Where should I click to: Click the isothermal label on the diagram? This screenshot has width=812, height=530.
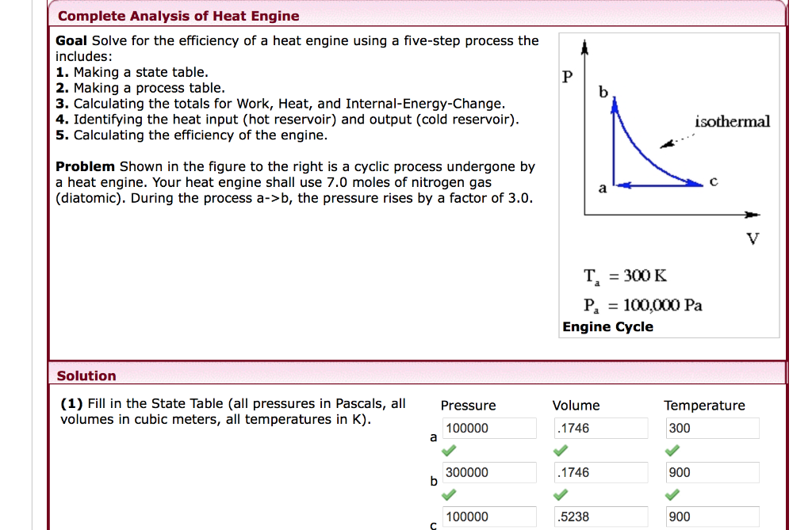tap(731, 122)
